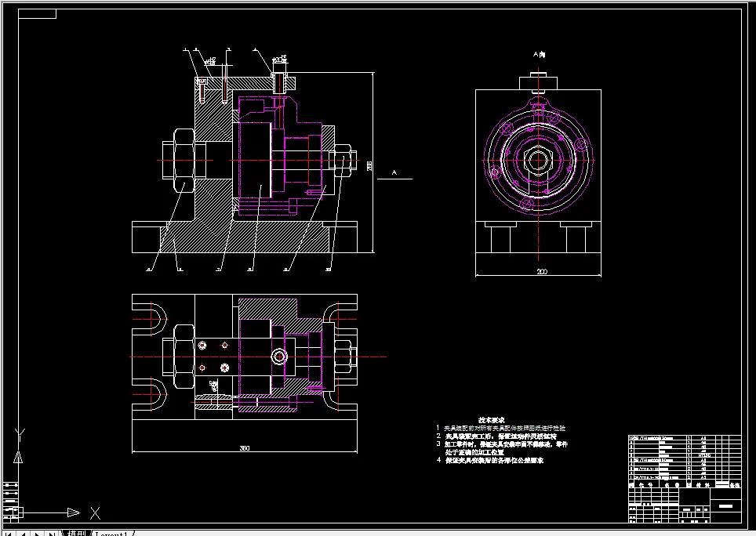Viewport: 756px width, 536px height.
Task: Click the A向 view label
Action: coord(539,55)
